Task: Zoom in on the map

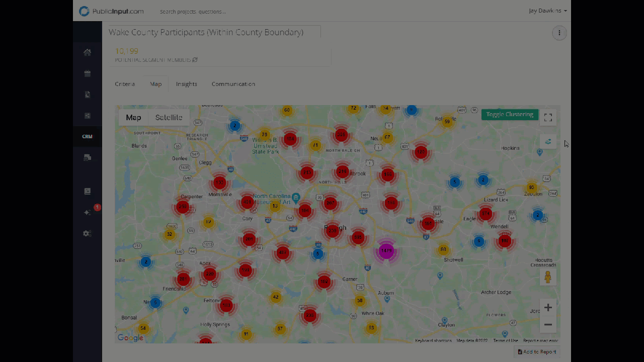Action: 548,307
